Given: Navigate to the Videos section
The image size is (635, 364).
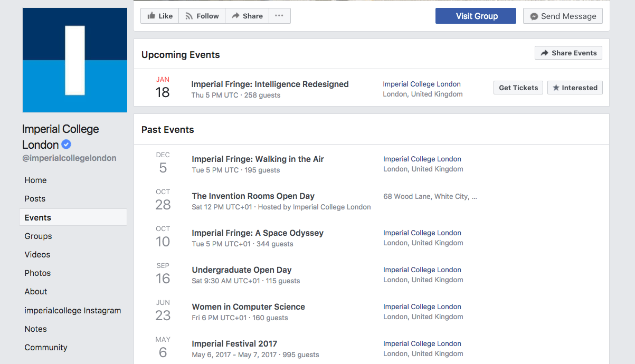Looking at the screenshot, I should click(37, 254).
